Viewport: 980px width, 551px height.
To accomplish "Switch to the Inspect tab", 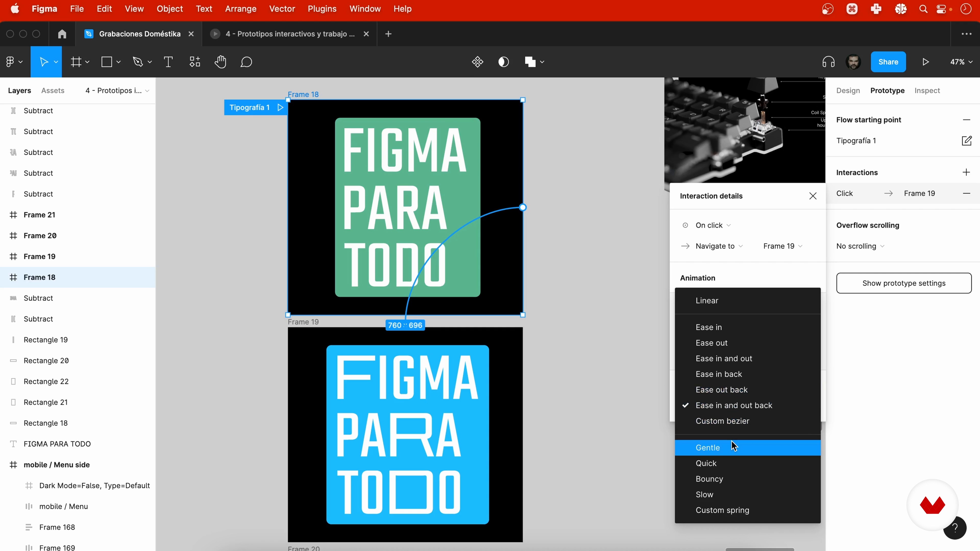I will [927, 91].
